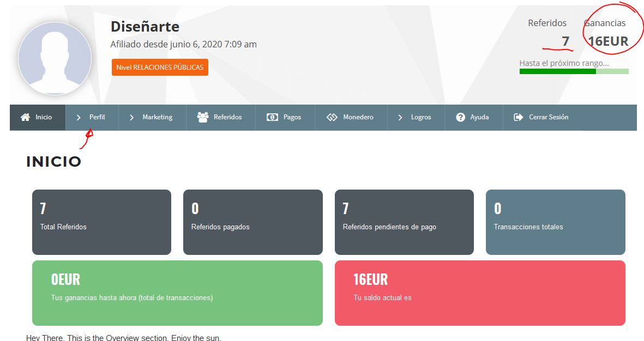Expand the Marketing menu chevron

(131, 118)
